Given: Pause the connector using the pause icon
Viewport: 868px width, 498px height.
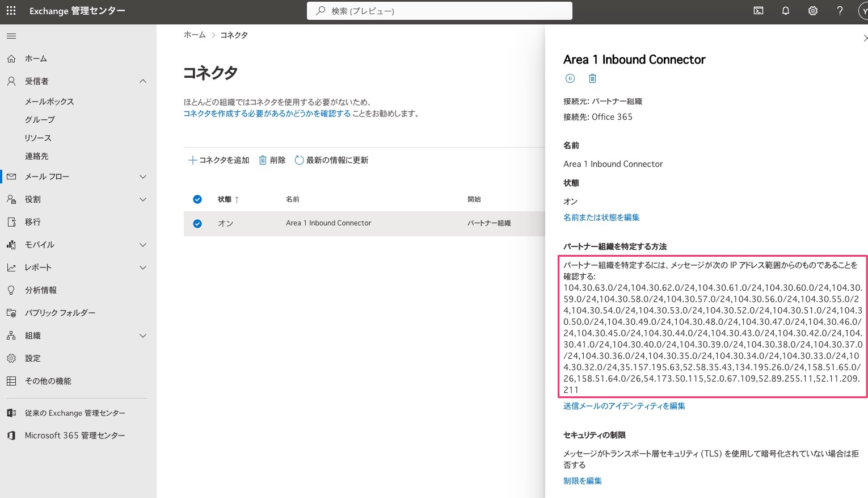Looking at the screenshot, I should 570,78.
